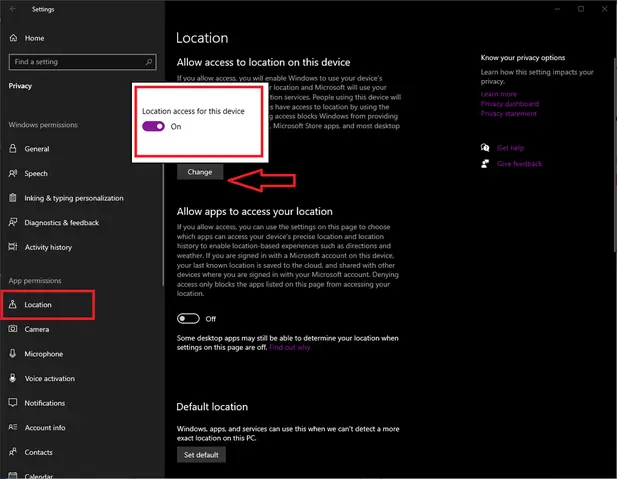Click the Privacy heading in sidebar
Viewport: 617px width, 479px height.
point(20,86)
